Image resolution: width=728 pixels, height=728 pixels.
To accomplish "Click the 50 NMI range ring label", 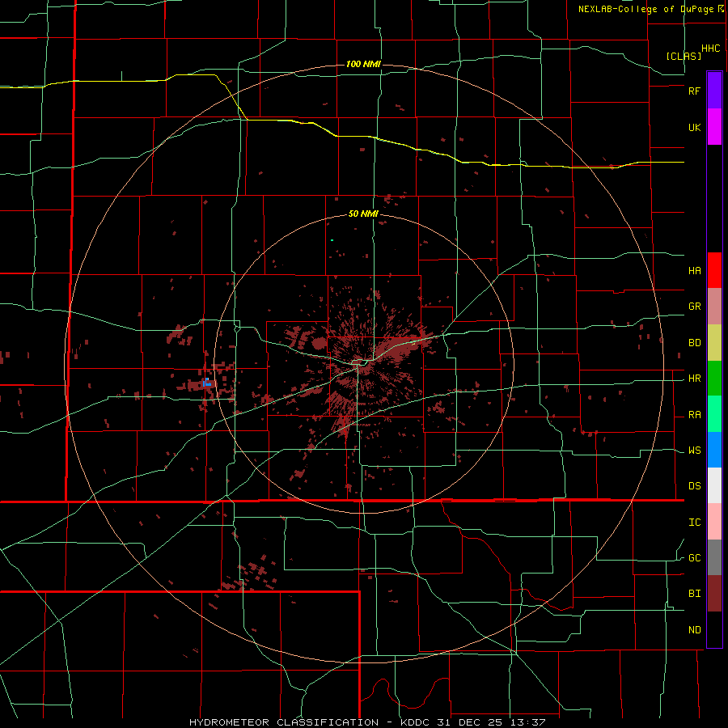I will (363, 214).
